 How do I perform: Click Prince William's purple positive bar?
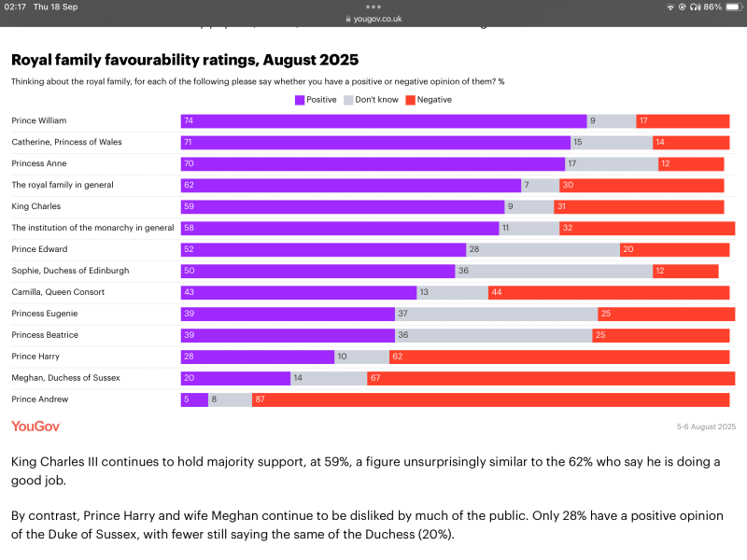[383, 120]
